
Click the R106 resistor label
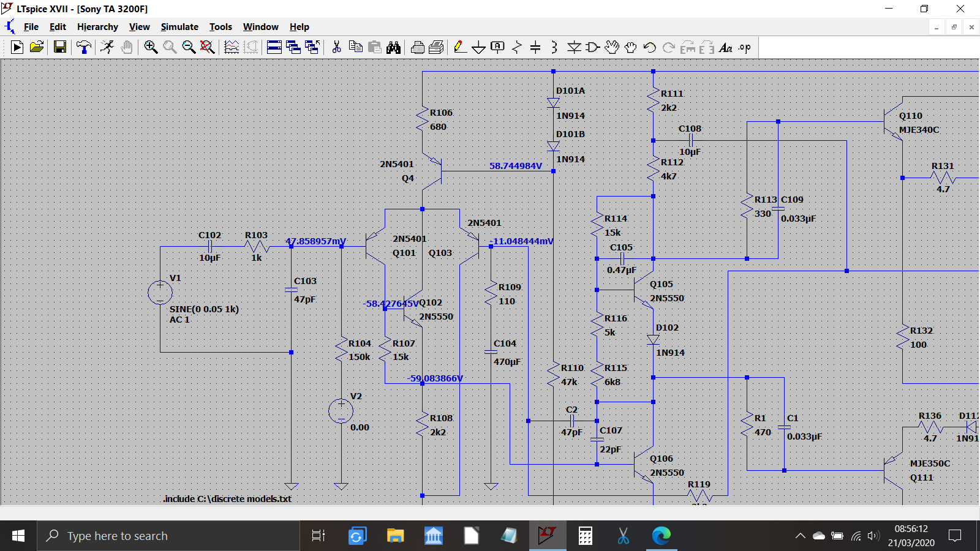pyautogui.click(x=441, y=113)
